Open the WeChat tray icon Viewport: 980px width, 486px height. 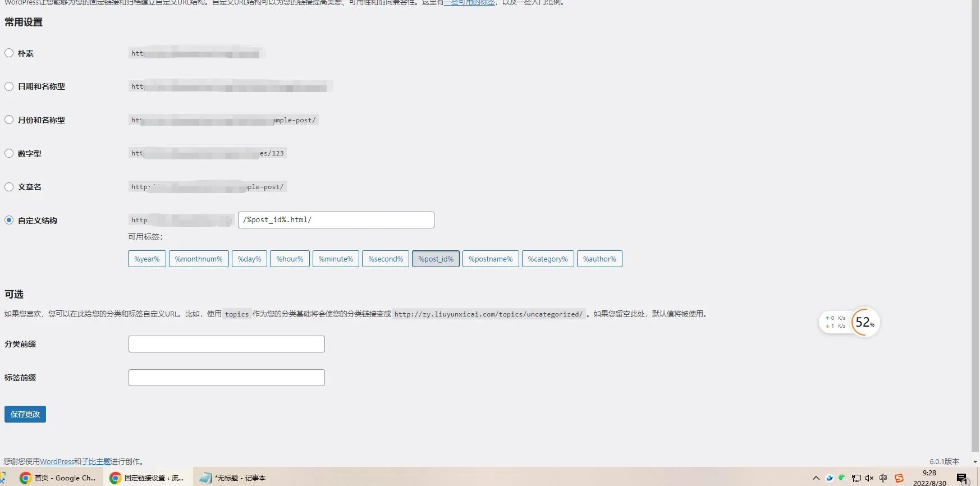[x=842, y=478]
